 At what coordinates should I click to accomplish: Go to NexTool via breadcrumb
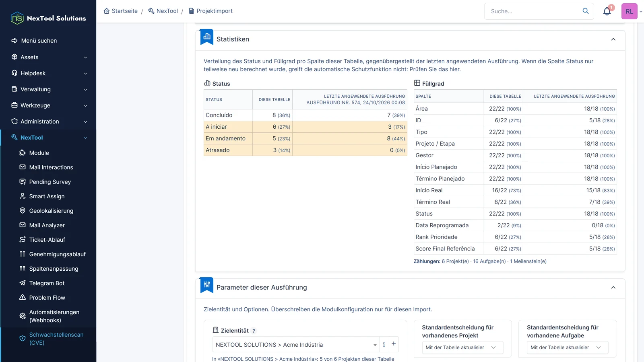coord(163,11)
